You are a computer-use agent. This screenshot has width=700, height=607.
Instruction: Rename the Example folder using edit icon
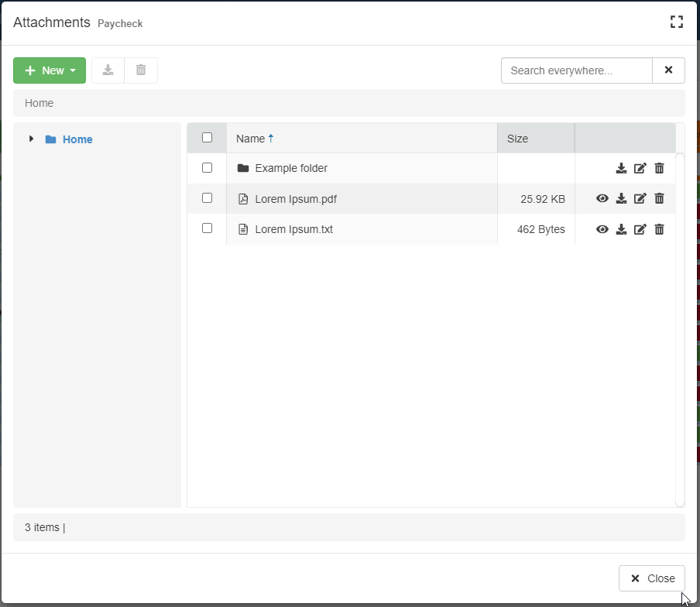(x=640, y=168)
